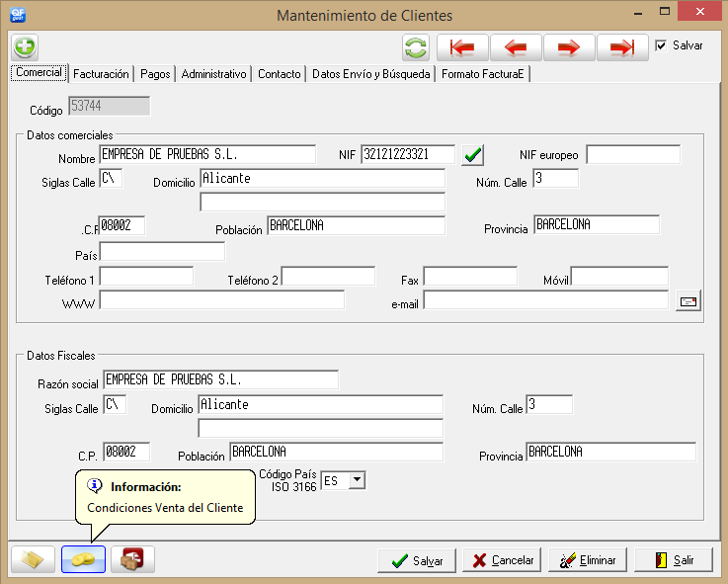Click the Móvil input field
The height and width of the screenshot is (584, 728).
pos(619,277)
